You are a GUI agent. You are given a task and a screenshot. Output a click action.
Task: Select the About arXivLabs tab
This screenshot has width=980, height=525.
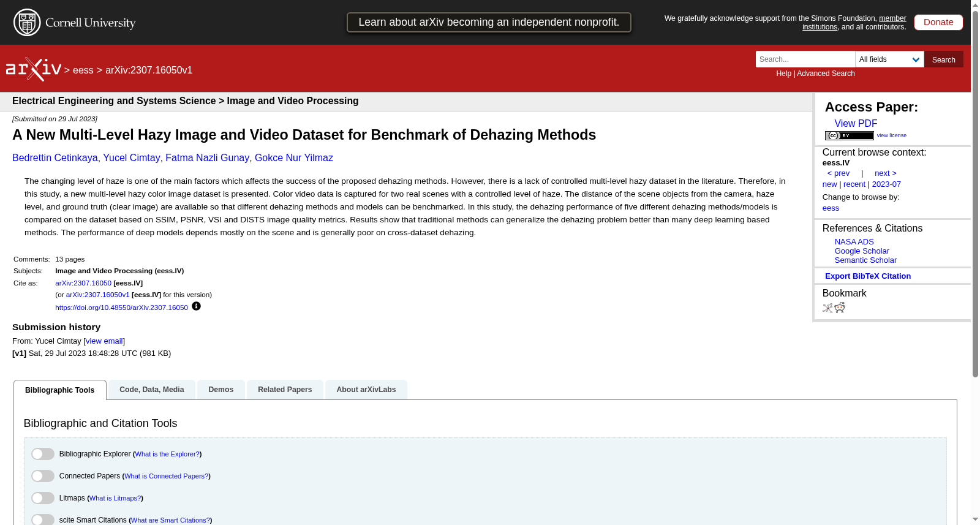[366, 390]
